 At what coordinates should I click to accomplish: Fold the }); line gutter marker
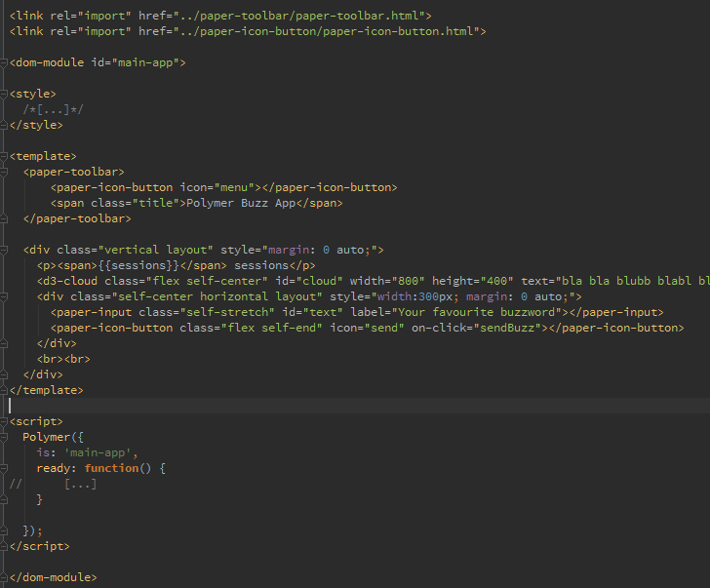(x=4, y=531)
